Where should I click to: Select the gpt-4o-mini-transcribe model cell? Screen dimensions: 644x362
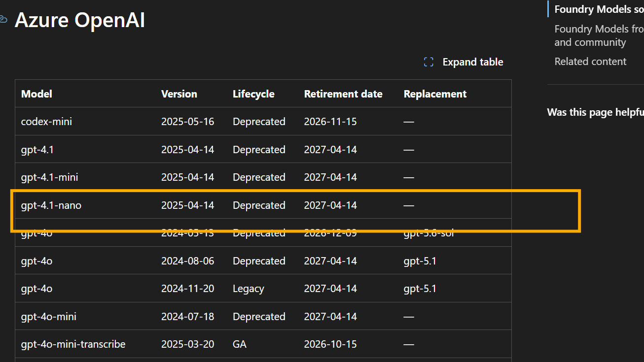tap(73, 344)
